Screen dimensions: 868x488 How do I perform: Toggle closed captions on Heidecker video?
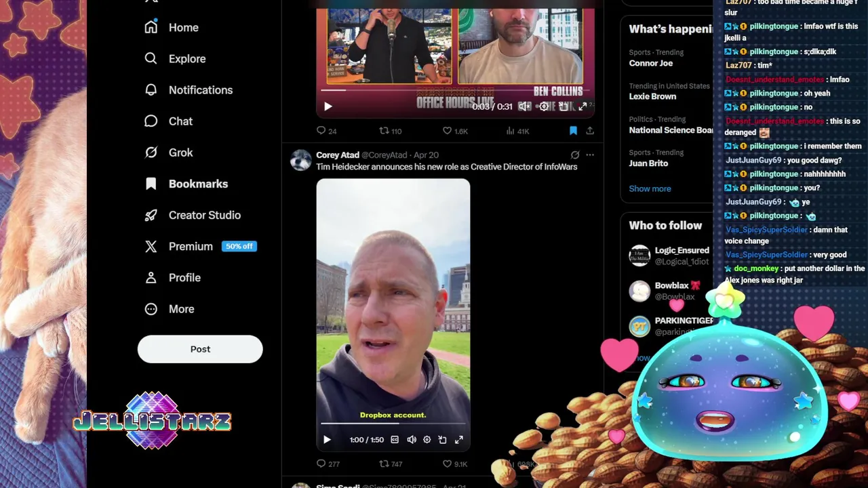[x=395, y=440]
